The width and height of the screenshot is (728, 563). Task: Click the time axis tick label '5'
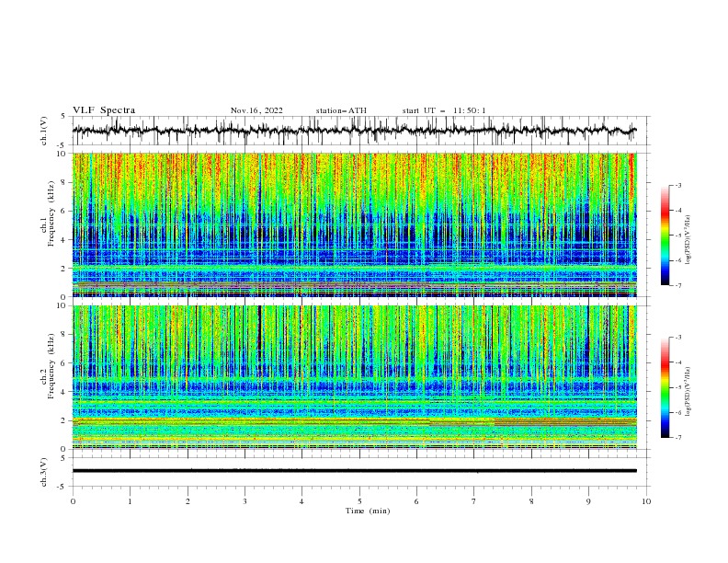pyautogui.click(x=359, y=501)
